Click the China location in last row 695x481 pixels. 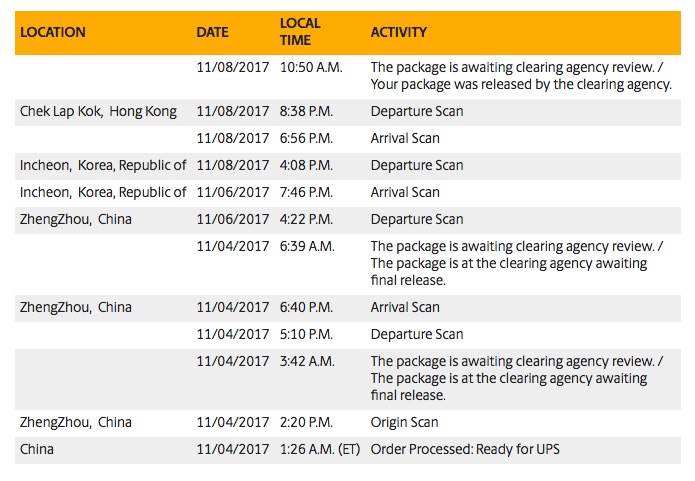37,450
